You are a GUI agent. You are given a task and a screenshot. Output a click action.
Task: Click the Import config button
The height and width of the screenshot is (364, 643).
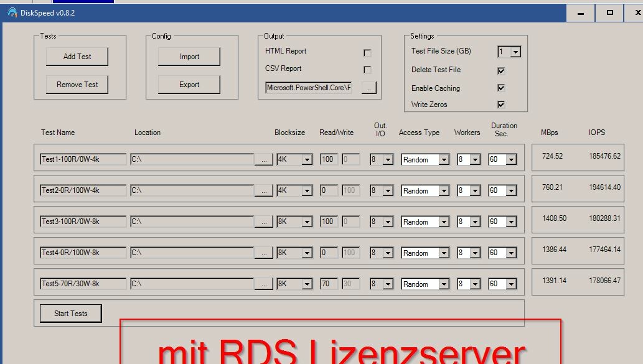pos(189,57)
